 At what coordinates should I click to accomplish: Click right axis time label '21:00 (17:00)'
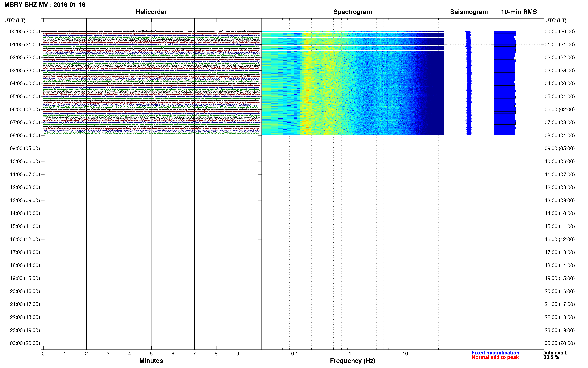tap(560, 304)
